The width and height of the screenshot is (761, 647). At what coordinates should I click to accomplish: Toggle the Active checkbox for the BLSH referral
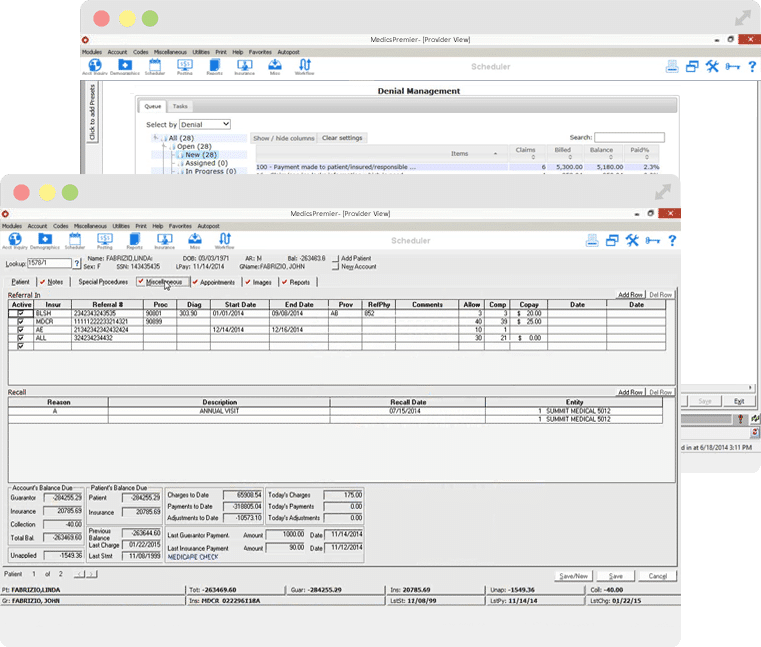[20, 313]
